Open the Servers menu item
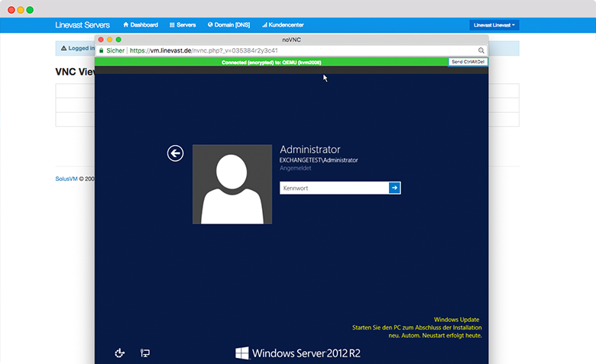 coord(183,24)
